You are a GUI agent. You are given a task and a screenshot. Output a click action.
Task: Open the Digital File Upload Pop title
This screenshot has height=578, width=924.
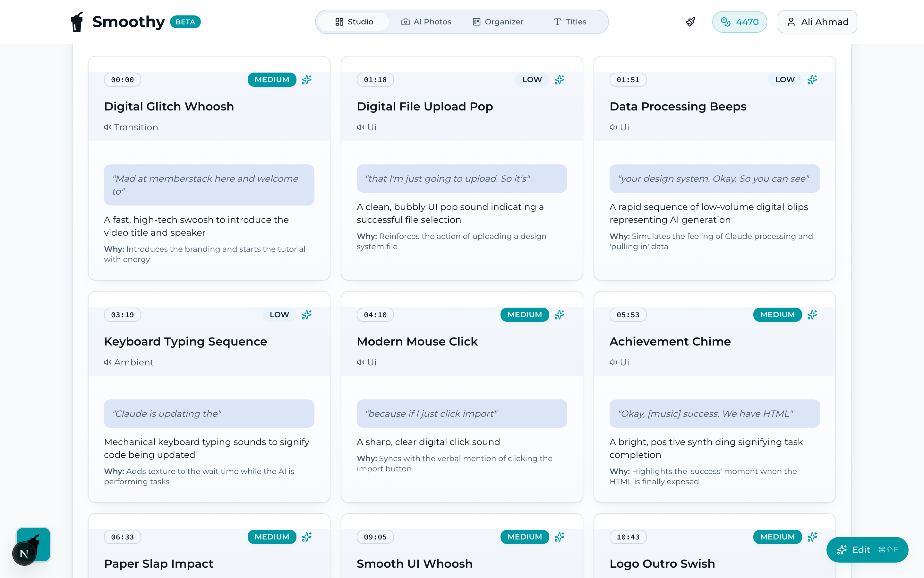tap(424, 106)
